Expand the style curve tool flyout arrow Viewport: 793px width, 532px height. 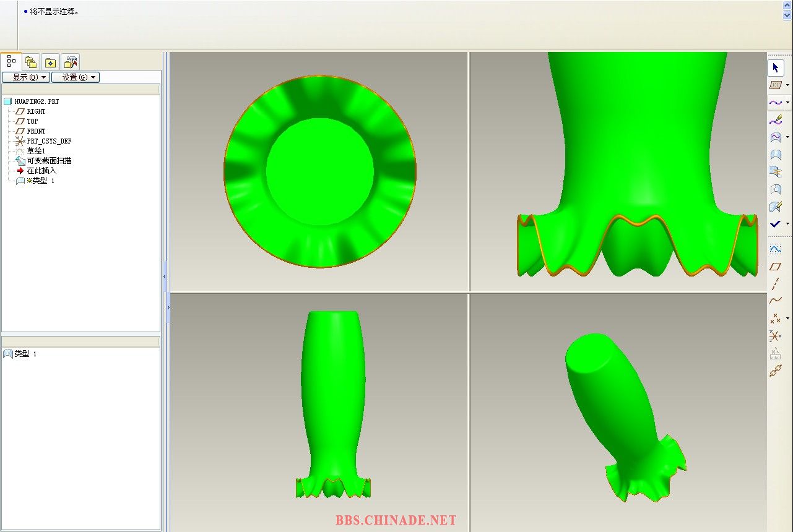pyautogui.click(x=787, y=102)
